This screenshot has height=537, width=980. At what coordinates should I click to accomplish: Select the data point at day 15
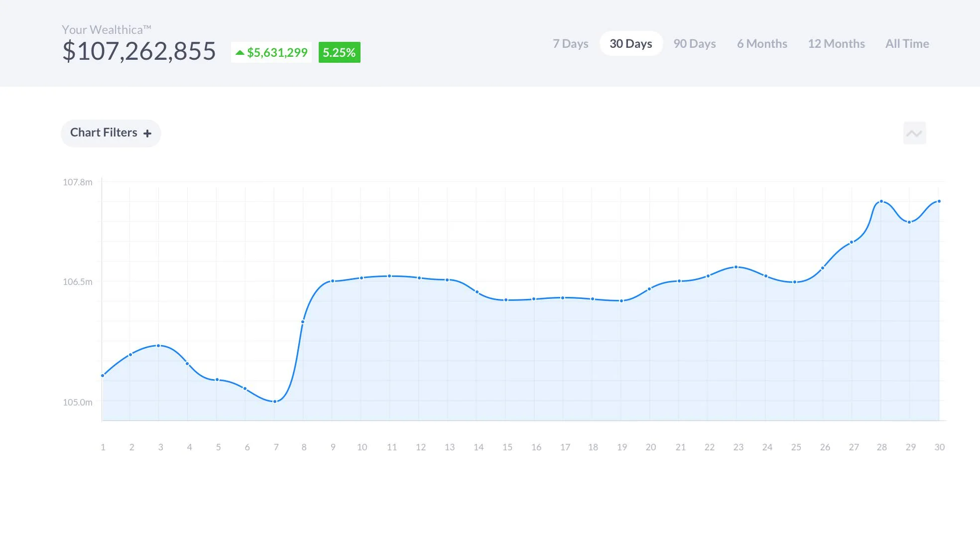pyautogui.click(x=507, y=300)
